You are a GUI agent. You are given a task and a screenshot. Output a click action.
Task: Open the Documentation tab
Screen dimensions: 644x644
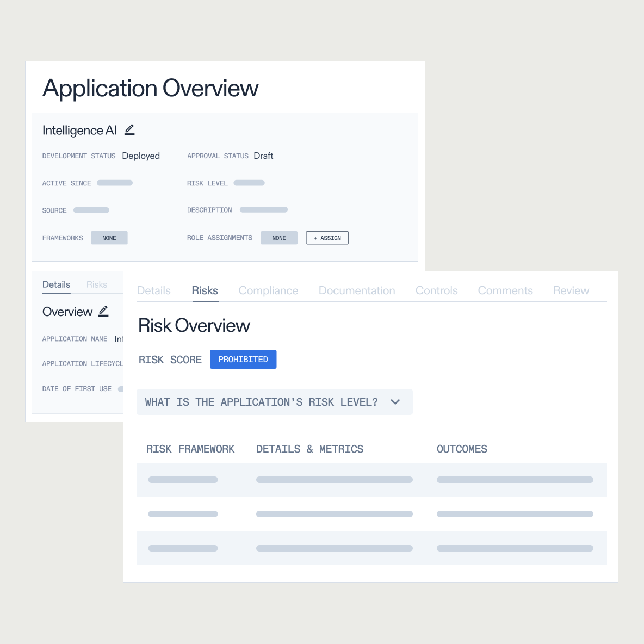(357, 290)
